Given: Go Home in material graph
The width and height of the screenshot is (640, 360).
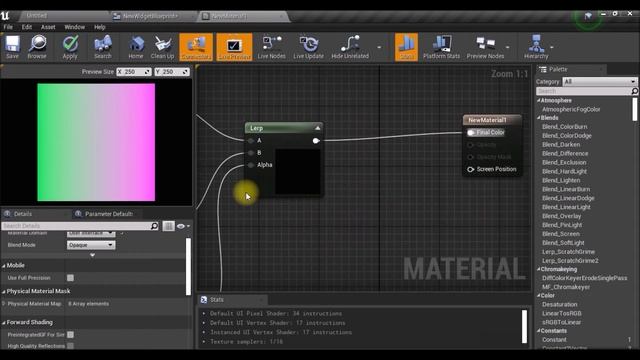Looking at the screenshot, I should tap(136, 47).
